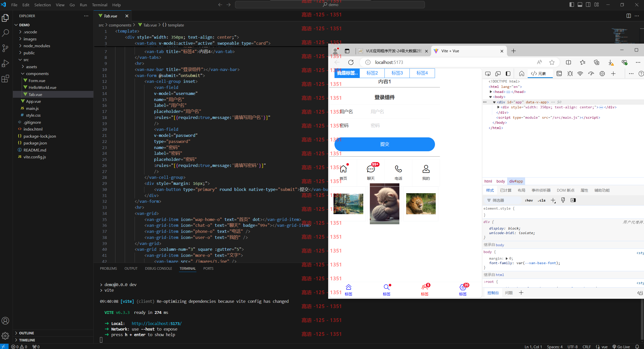644x349 pixels.
Task: Open the Manage gear in activity bar
Action: (x=5, y=336)
